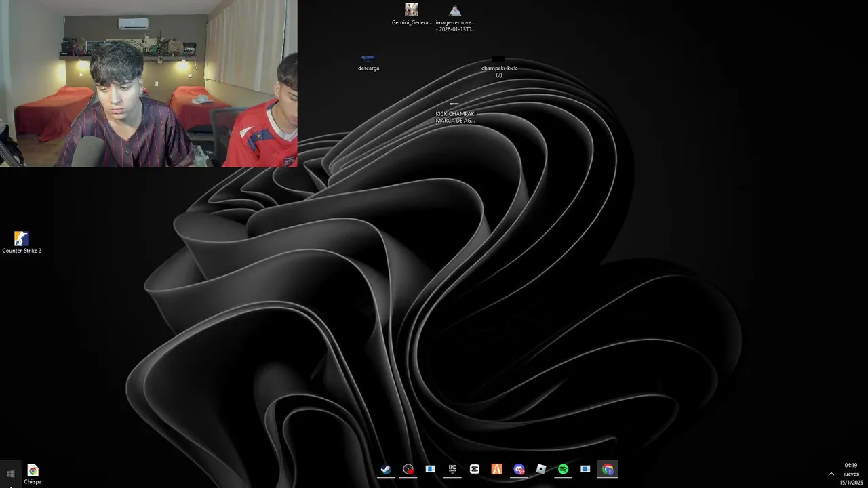
Task: Open OBS Studio taskbar icon
Action: pyautogui.click(x=408, y=469)
